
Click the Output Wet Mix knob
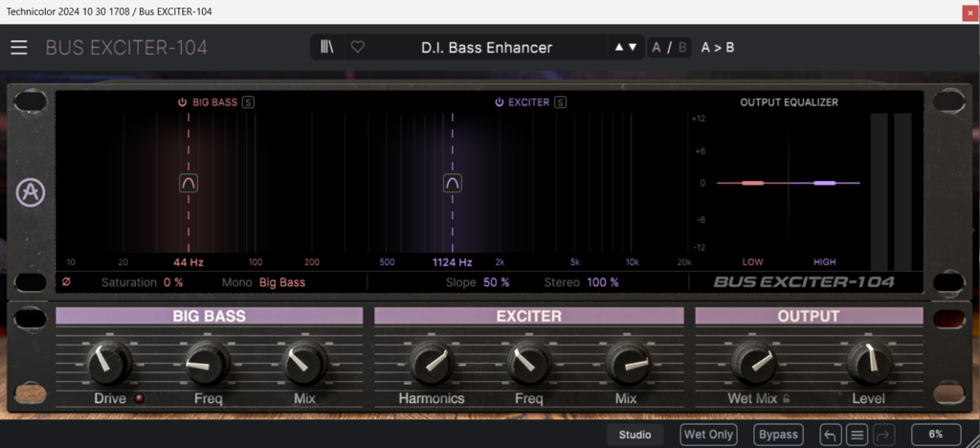point(754,363)
